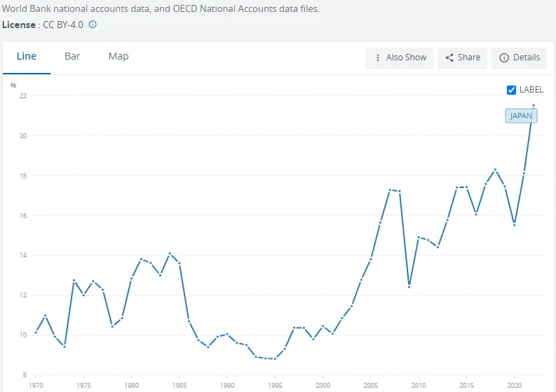Select the 1973 low data point
This screenshot has height=392, width=556.
65,346
